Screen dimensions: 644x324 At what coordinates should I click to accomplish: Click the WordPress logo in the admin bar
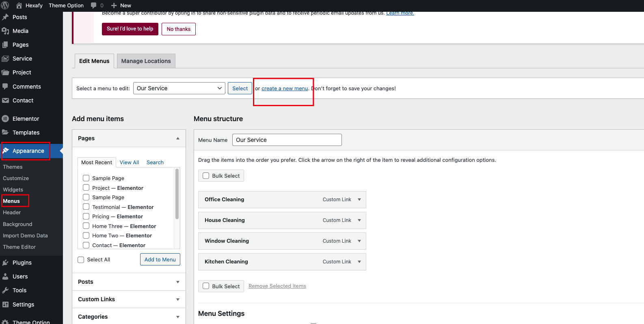pyautogui.click(x=5, y=5)
